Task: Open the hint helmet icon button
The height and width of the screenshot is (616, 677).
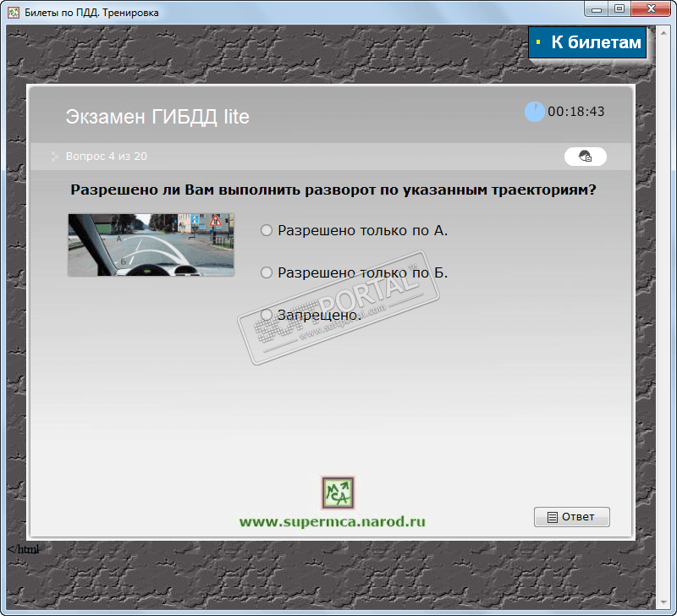Action: (585, 157)
